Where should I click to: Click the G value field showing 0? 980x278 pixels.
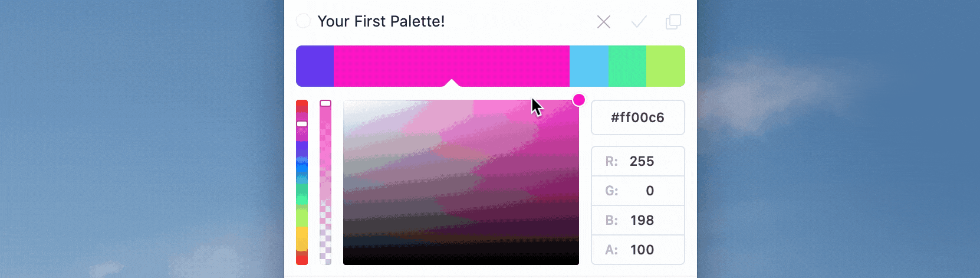[638, 191]
